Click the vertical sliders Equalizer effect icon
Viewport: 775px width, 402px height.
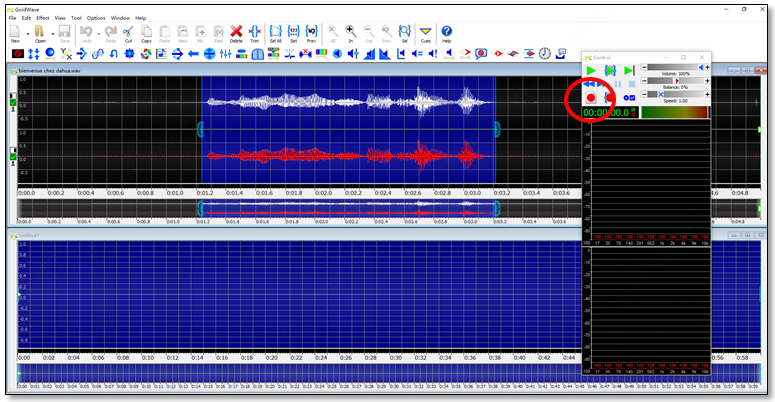click(x=225, y=53)
